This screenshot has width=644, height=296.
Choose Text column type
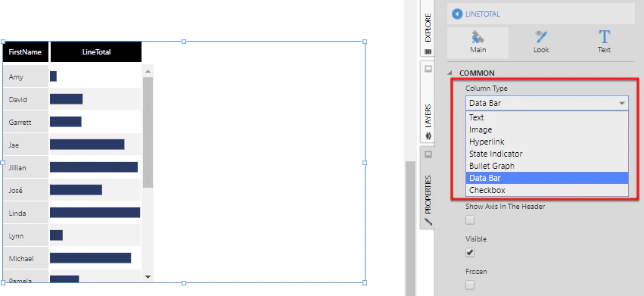point(547,117)
